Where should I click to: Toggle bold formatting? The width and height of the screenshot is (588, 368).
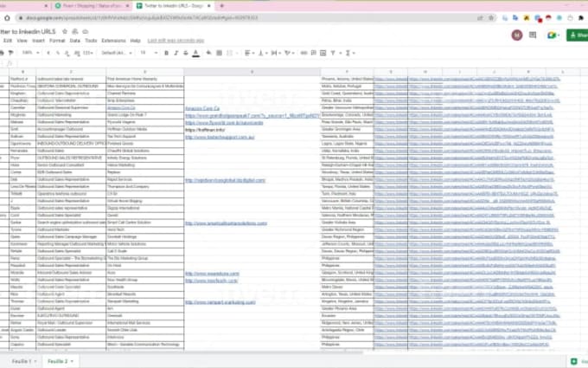click(x=167, y=53)
